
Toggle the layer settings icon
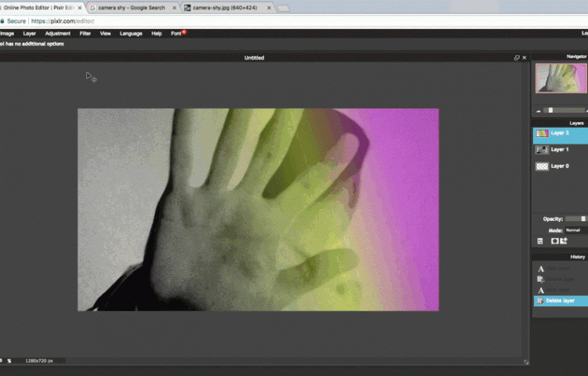pos(540,241)
